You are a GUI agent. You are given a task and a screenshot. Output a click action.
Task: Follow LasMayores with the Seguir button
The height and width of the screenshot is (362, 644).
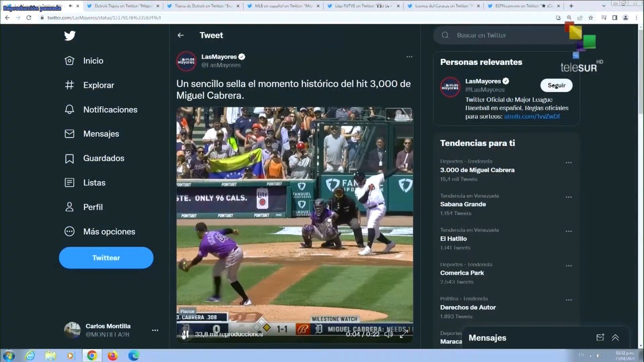(556, 85)
